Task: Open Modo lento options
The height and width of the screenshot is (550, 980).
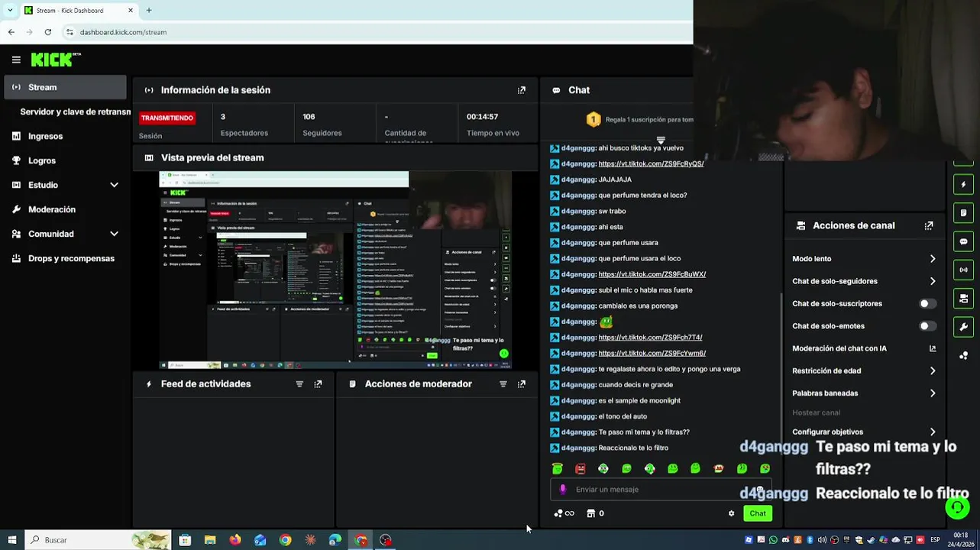Action: coord(864,259)
